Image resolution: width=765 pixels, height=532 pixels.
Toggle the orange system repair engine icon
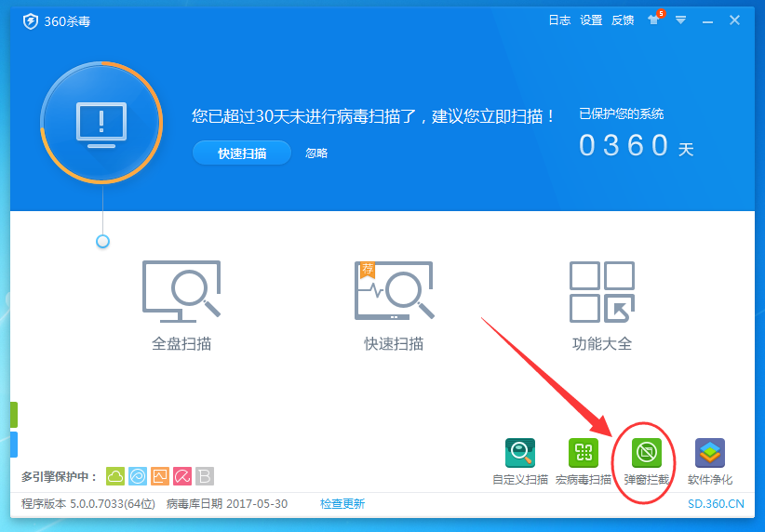click(160, 476)
